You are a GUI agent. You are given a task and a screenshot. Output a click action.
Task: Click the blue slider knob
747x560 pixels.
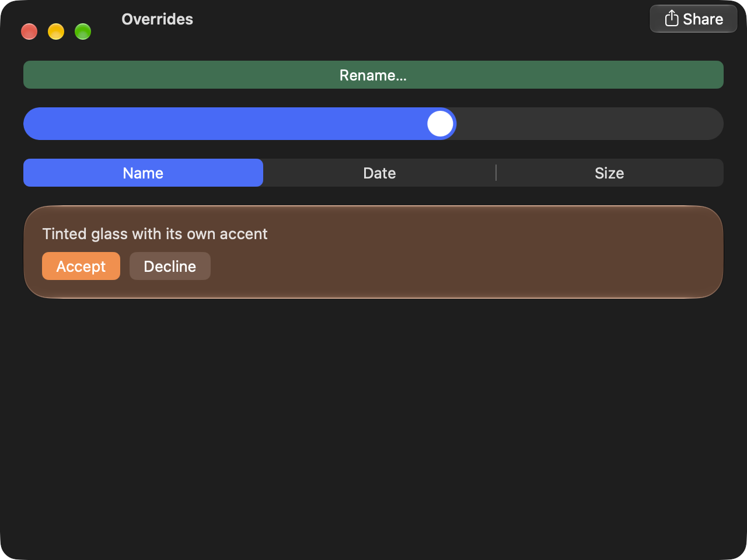[x=440, y=124]
